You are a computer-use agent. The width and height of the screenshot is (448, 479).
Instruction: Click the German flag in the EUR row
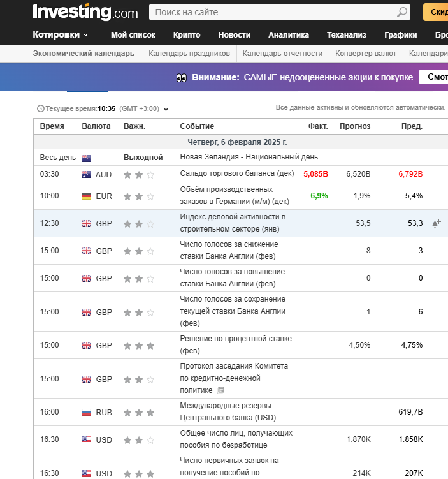click(x=87, y=196)
